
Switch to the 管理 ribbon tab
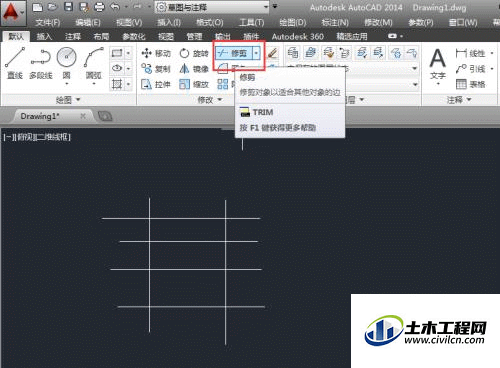coord(195,36)
